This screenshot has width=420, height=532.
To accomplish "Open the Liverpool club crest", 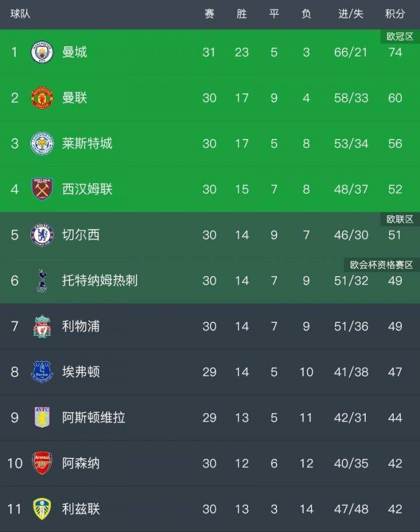I will (42, 326).
